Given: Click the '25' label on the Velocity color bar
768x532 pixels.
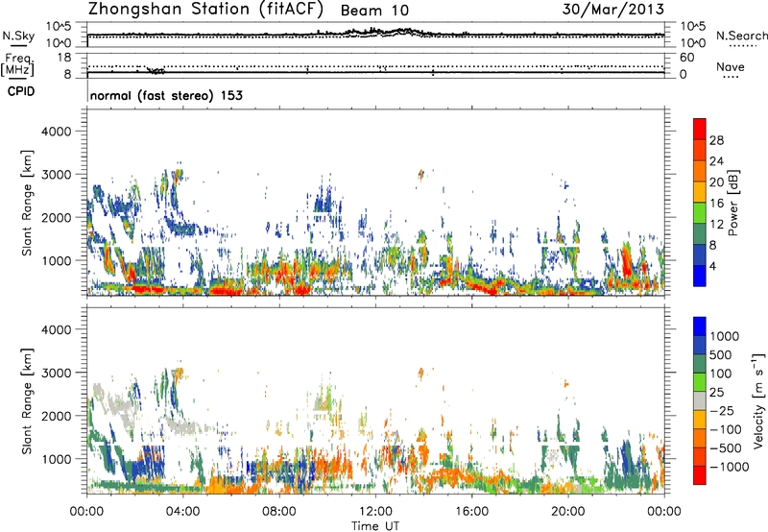Looking at the screenshot, I should (716, 393).
